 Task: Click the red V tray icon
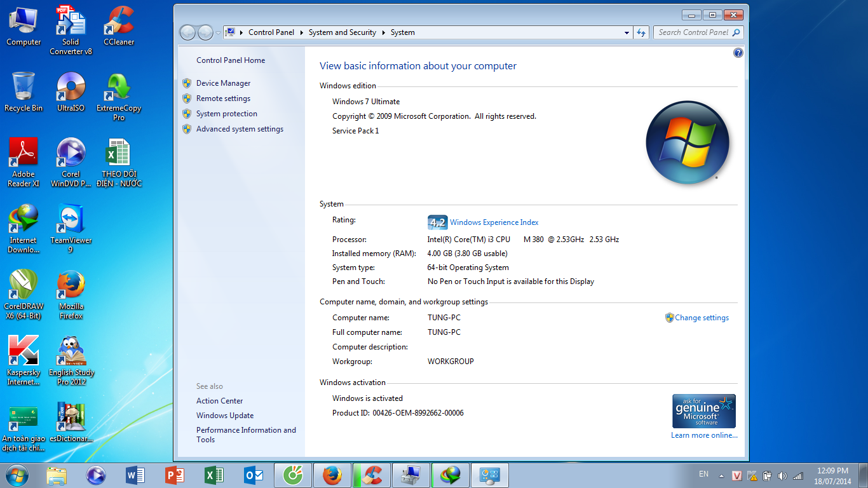click(737, 475)
